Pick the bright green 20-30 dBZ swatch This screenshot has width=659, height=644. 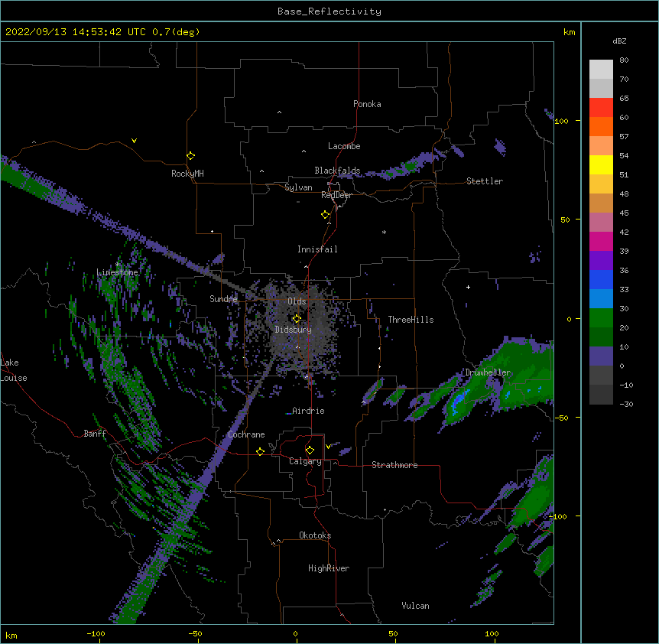(601, 318)
